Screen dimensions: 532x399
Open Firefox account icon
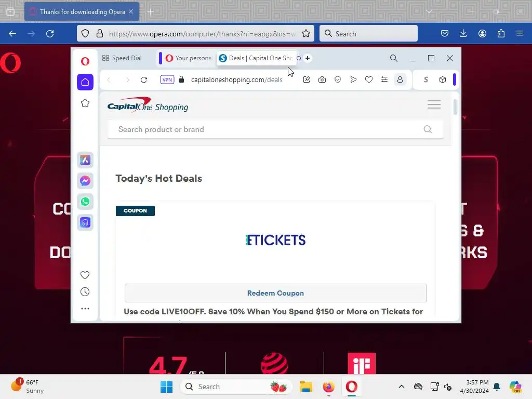482,34
